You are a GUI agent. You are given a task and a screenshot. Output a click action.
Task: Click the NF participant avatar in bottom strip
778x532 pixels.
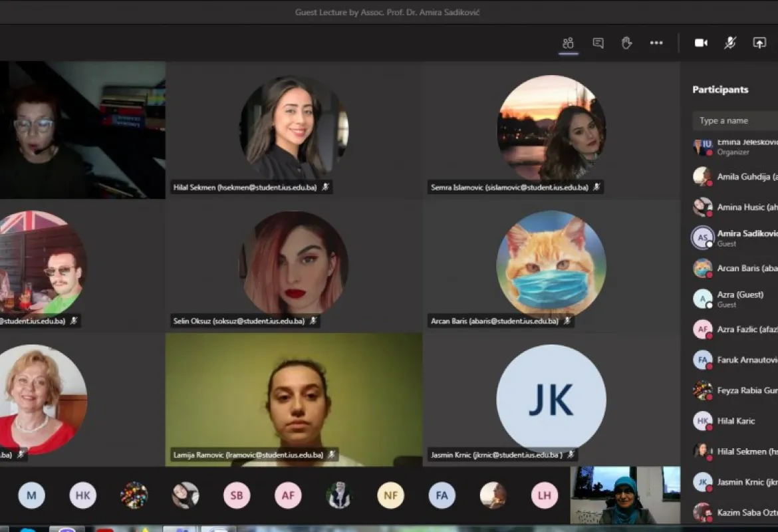(390, 495)
